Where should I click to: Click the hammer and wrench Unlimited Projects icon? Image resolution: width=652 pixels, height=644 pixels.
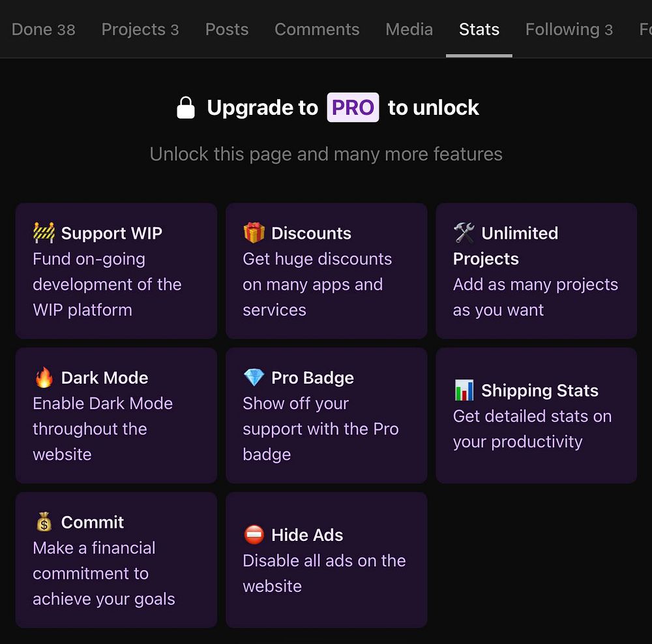tap(464, 233)
